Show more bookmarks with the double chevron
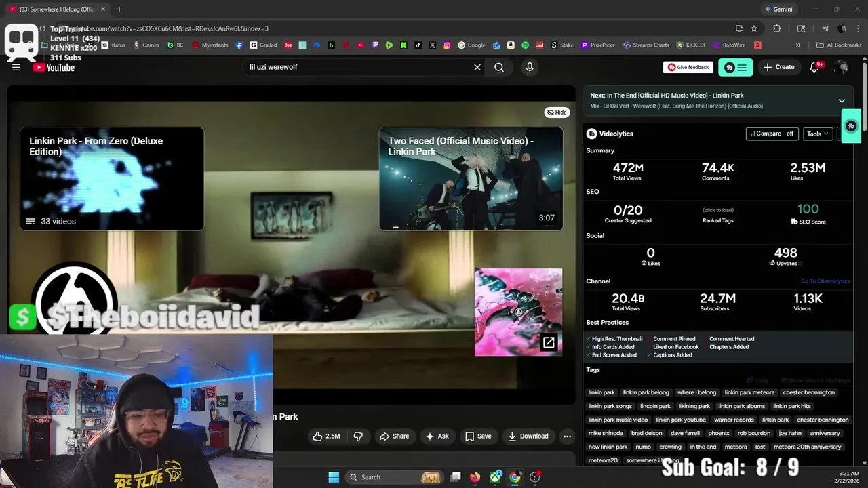 [x=798, y=45]
